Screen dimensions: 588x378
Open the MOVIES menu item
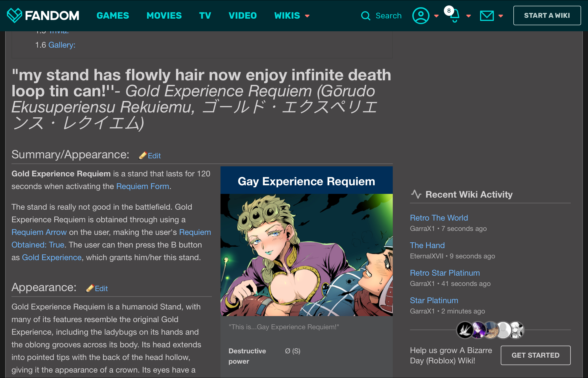coord(164,15)
